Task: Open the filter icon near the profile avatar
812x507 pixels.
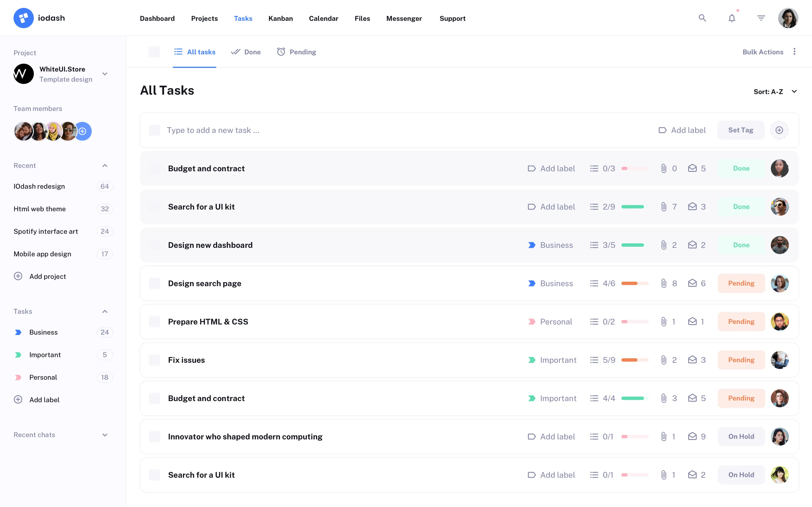Action: pyautogui.click(x=761, y=18)
